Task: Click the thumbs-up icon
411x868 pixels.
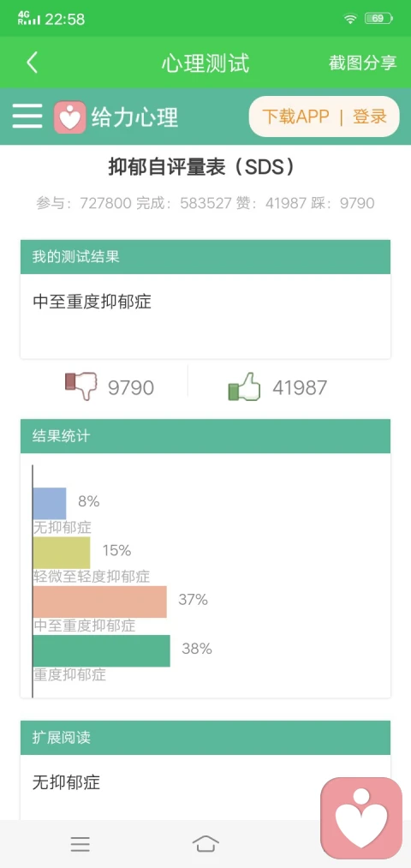Action: [244, 386]
